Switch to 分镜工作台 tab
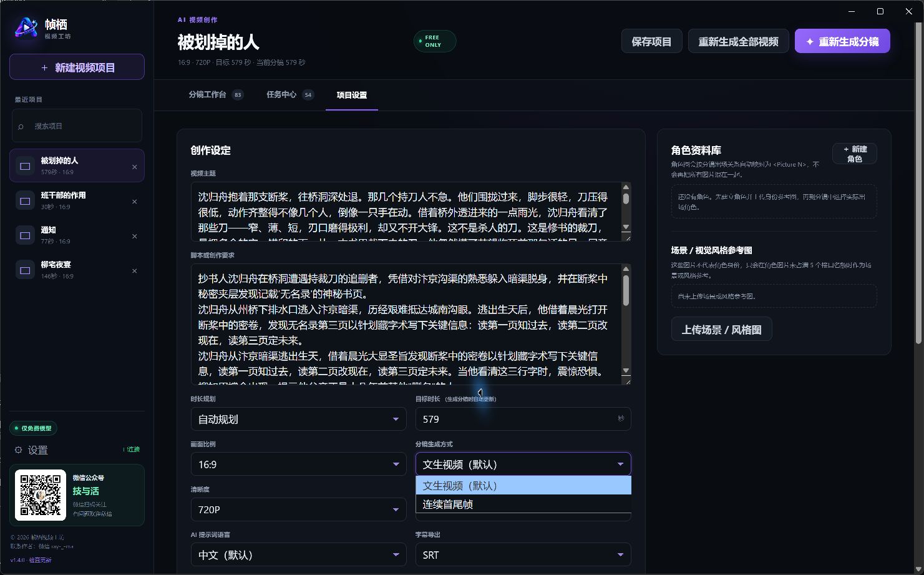Viewport: 924px width, 575px height. [215, 95]
